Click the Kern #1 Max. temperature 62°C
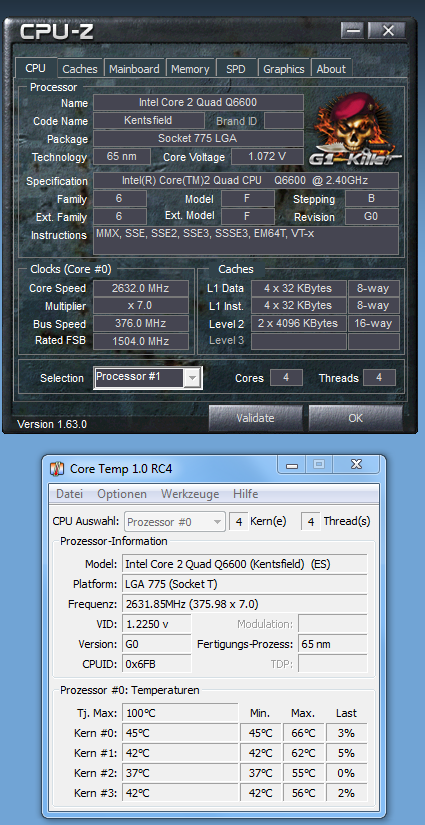 (303, 753)
